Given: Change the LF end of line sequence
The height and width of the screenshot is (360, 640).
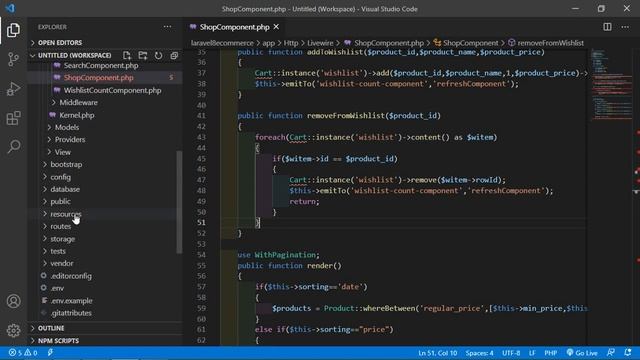Looking at the screenshot, I should (532, 353).
